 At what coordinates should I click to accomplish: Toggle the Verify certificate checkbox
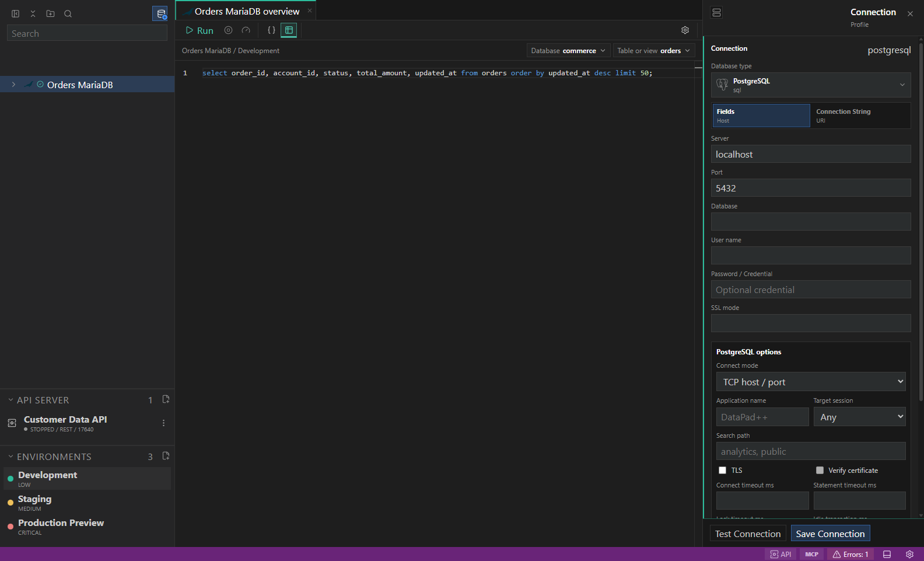(x=820, y=471)
